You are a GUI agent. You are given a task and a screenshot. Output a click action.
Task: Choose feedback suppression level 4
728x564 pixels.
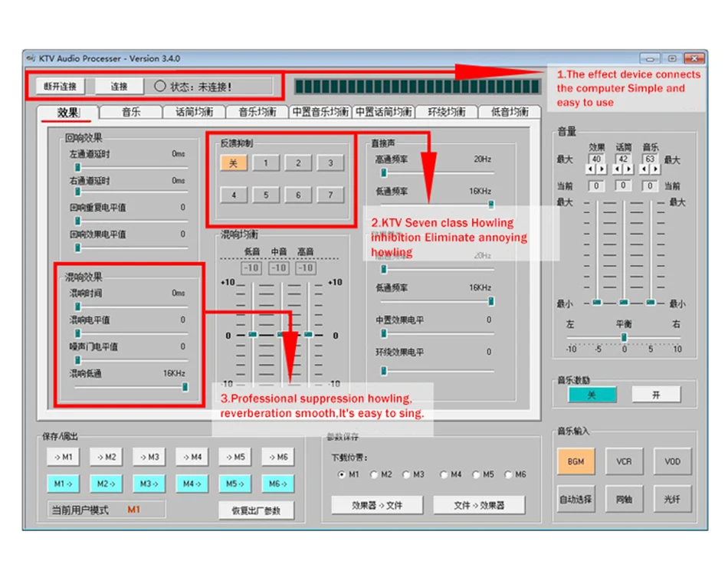click(x=234, y=195)
